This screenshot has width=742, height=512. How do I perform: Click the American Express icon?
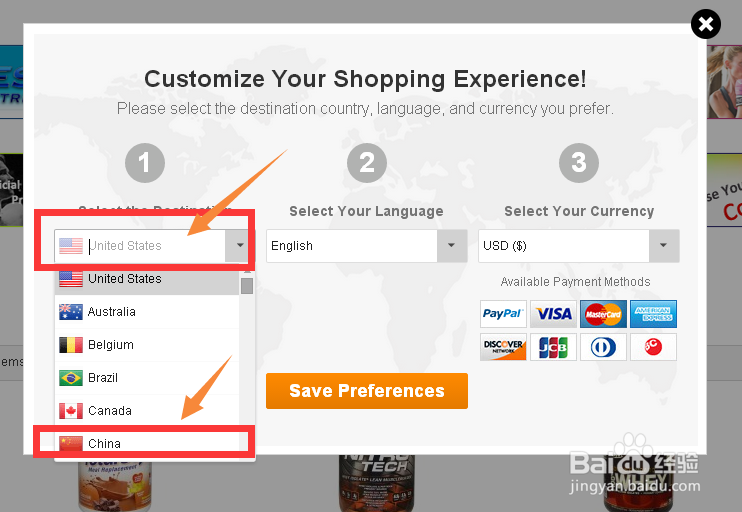coord(653,314)
